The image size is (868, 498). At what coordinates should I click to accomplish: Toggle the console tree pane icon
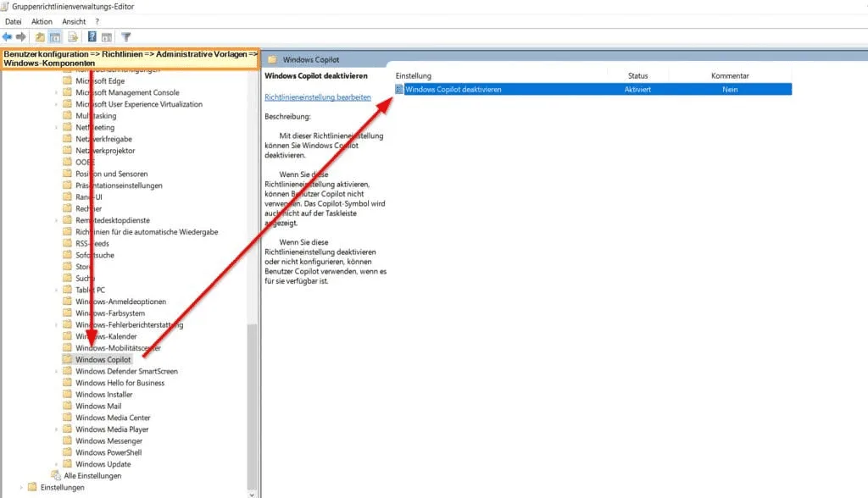click(54, 36)
